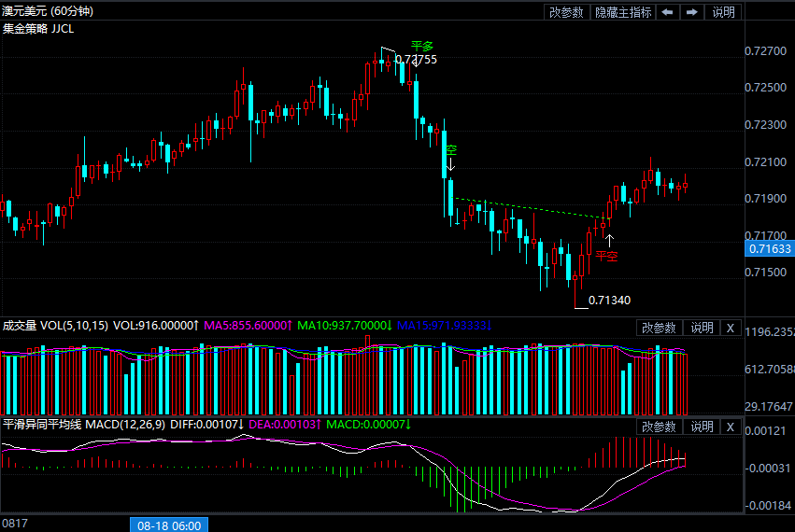The image size is (795, 532).
Task: Open 改参数 in the volume panel
Action: click(659, 328)
